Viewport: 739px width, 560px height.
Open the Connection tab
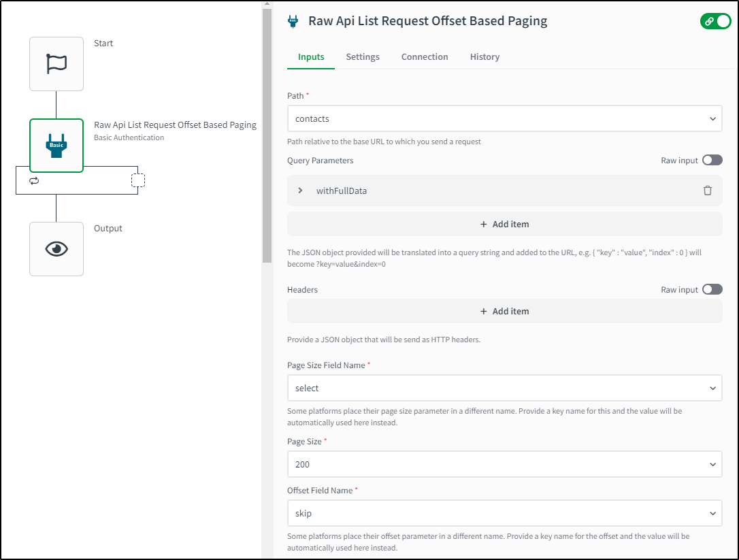pos(425,56)
